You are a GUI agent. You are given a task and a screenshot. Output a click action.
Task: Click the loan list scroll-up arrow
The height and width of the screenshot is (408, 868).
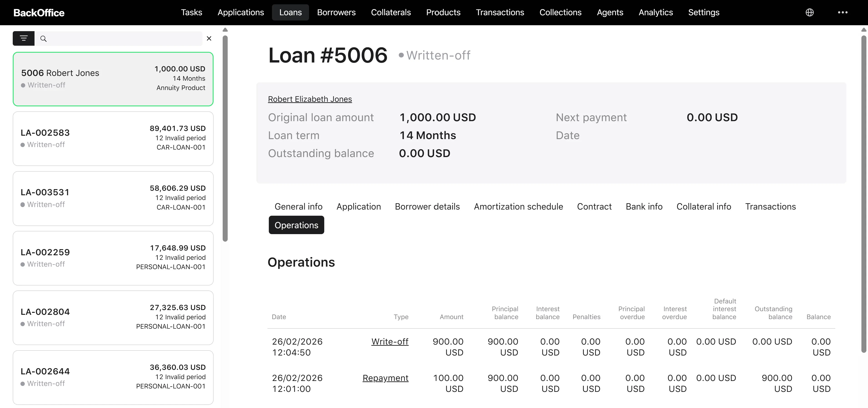click(x=225, y=30)
